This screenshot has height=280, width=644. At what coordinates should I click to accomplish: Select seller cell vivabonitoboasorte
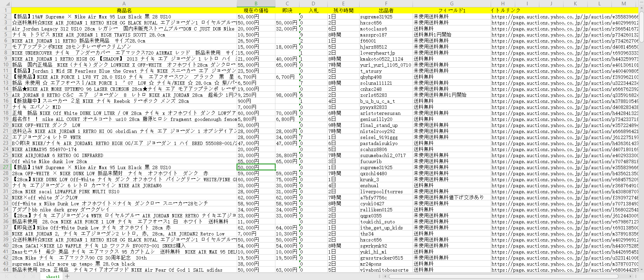[386, 270]
